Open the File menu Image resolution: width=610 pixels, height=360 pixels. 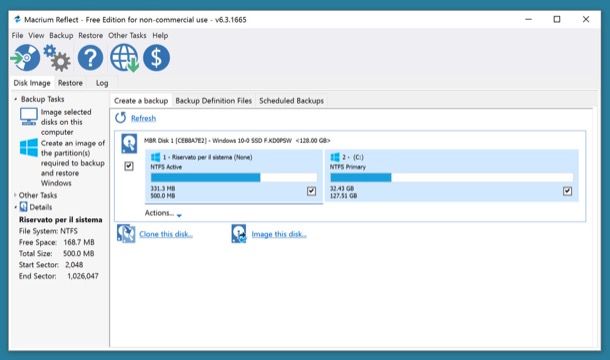tap(17, 35)
